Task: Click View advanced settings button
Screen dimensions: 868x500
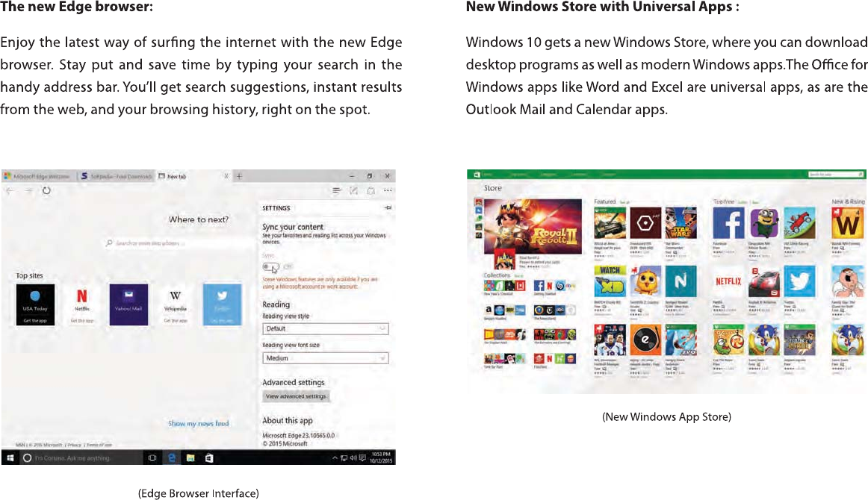Action: pyautogui.click(x=296, y=396)
